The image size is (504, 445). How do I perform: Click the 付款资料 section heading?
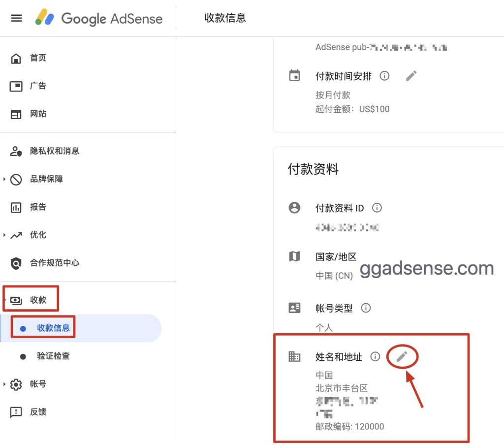coord(313,169)
